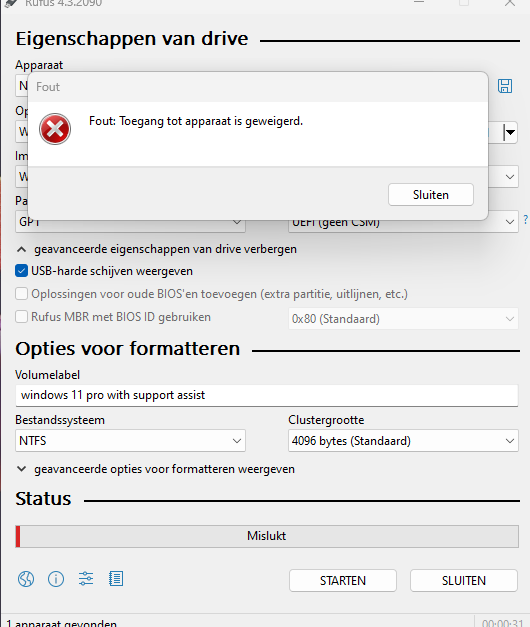Viewport: 530px width, 627px height.
Task: Click the Mislukt progress bar
Action: [267, 536]
